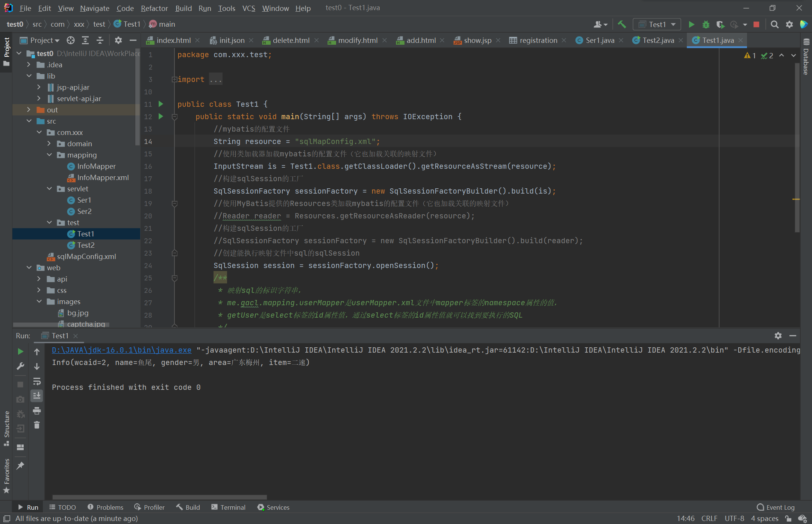Image resolution: width=812 pixels, height=524 pixels.
Task: Expand the out folder in the project tree
Action: (x=29, y=110)
